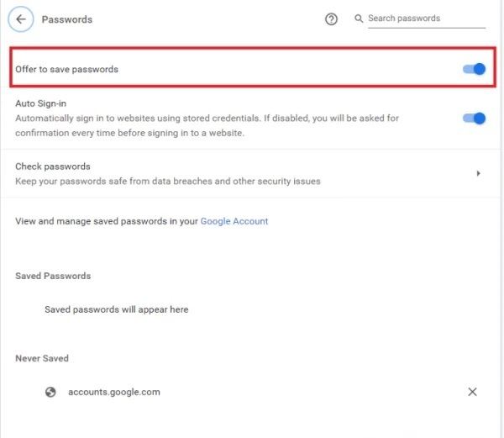Open the help question mark icon
504x438 pixels.
331,19
